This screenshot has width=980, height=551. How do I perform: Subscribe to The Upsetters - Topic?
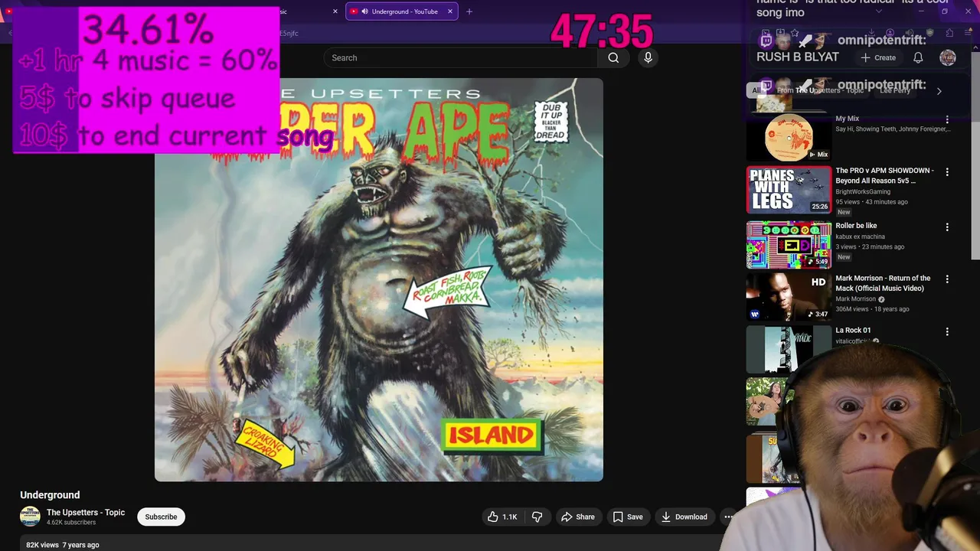161,517
